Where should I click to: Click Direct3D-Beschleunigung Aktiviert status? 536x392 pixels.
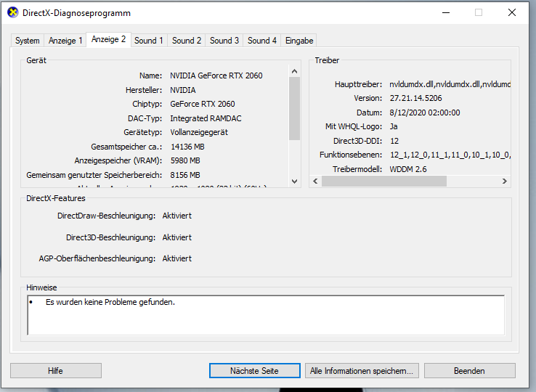click(x=177, y=237)
